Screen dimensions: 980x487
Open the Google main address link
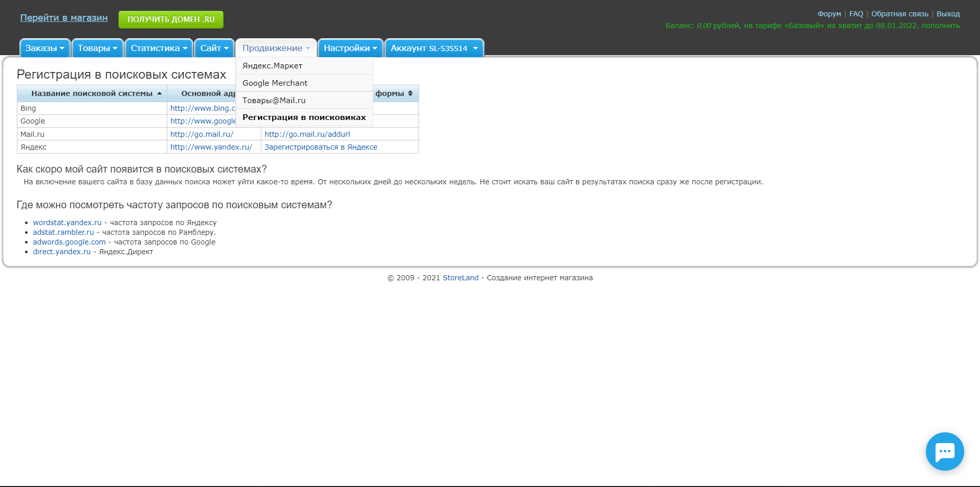pos(203,121)
